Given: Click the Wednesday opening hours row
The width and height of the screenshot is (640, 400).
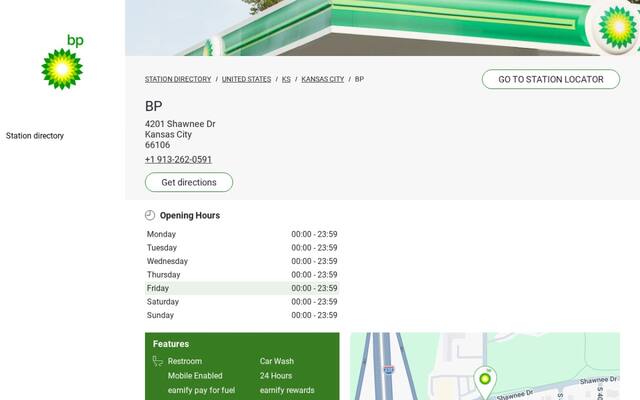Looking at the screenshot, I should [x=242, y=261].
